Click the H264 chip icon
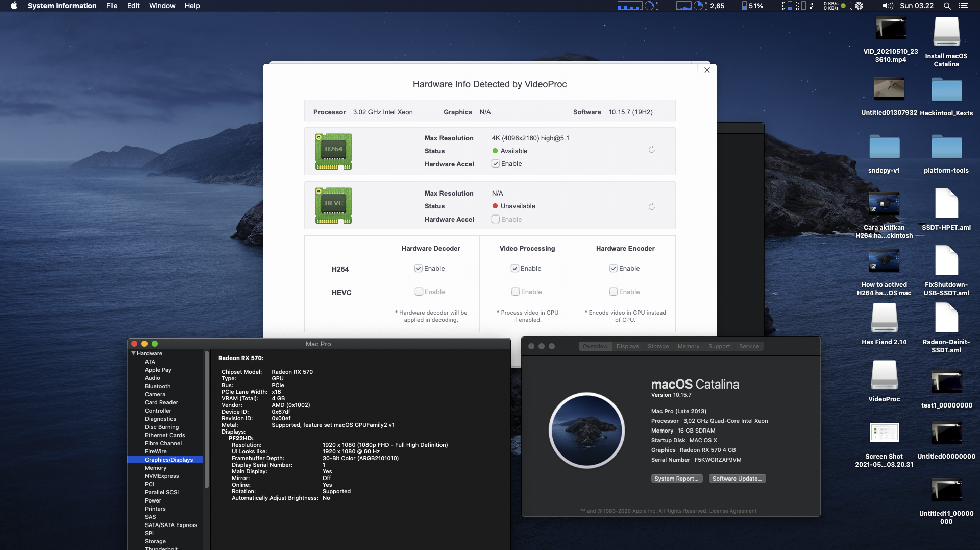This screenshot has height=550, width=980. tap(333, 151)
